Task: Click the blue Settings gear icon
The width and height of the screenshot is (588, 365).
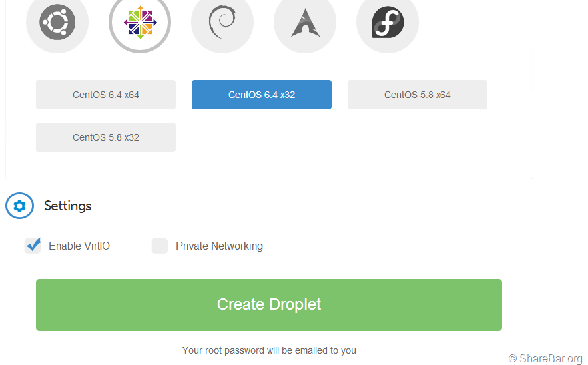Action: 19,206
